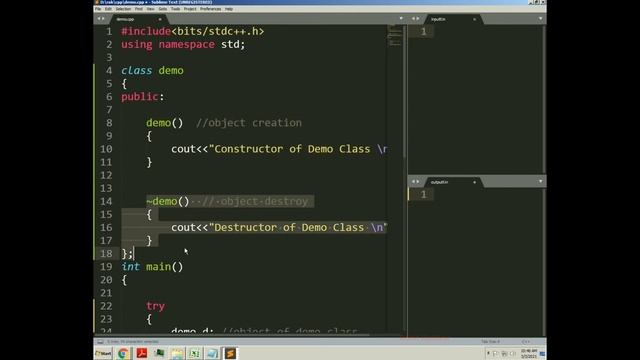This screenshot has height=360, width=640.
Task: Click tab scroll arrows in input pane
Action: pos(415,19)
